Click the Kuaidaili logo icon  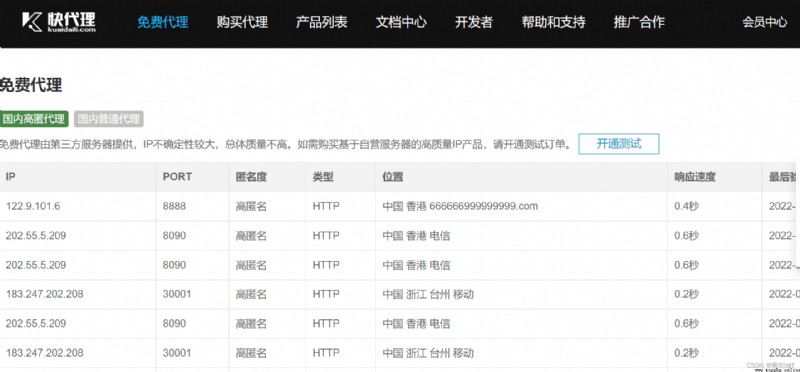[32, 22]
